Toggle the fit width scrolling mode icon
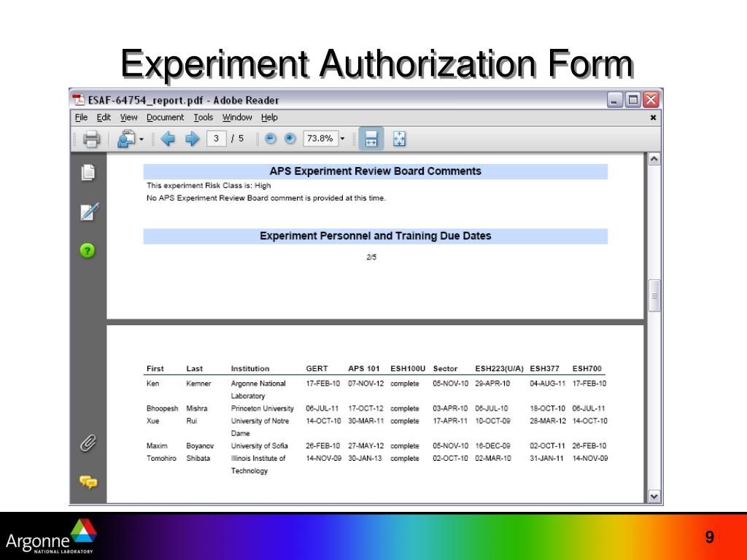This screenshot has width=747, height=560. click(x=371, y=139)
